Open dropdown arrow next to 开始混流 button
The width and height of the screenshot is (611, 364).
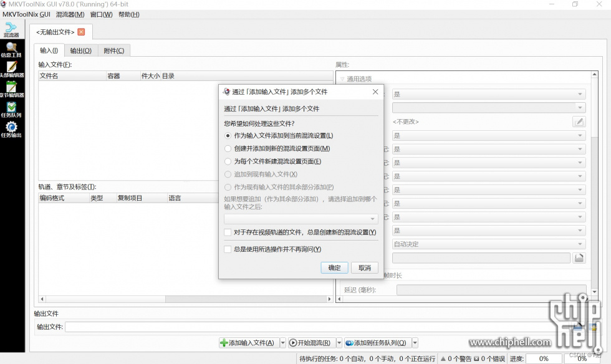339,343
